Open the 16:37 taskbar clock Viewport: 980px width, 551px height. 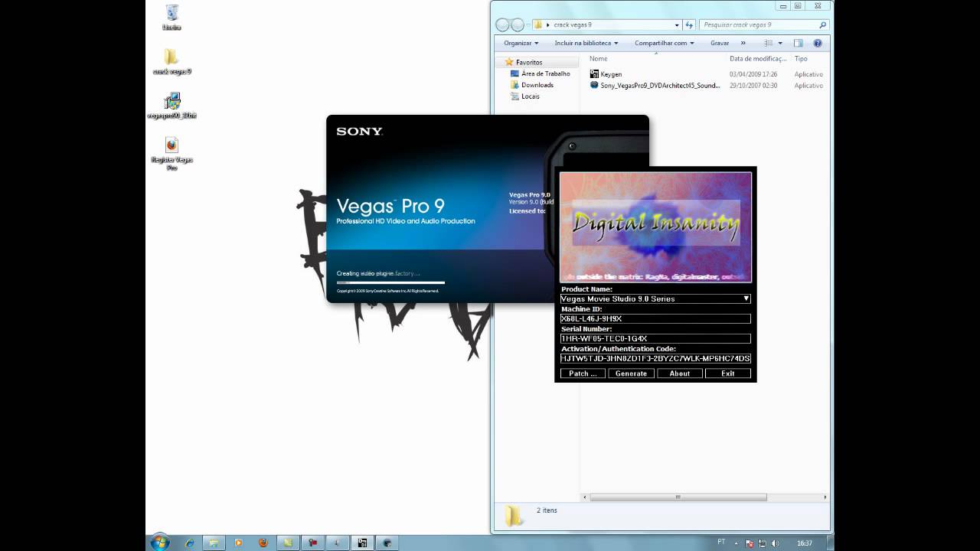coord(804,543)
